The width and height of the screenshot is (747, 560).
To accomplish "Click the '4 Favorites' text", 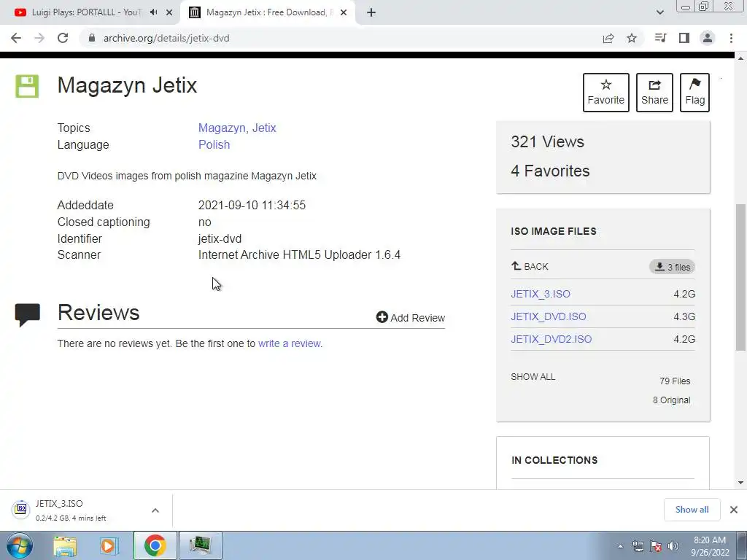I will click(x=550, y=171).
